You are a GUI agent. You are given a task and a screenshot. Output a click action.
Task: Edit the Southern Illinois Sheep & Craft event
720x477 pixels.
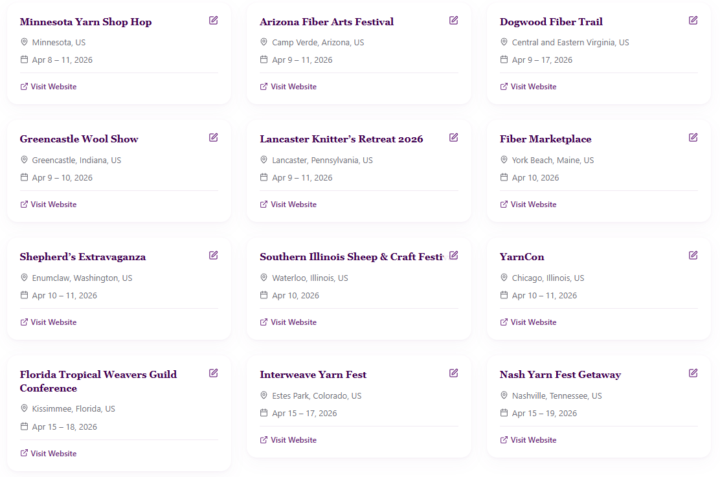(454, 255)
